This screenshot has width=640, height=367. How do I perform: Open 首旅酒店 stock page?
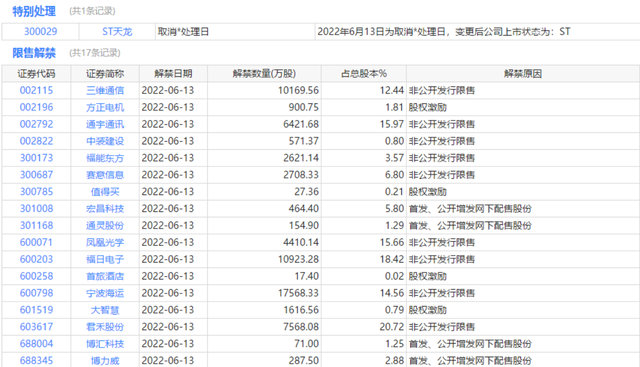pos(105,276)
